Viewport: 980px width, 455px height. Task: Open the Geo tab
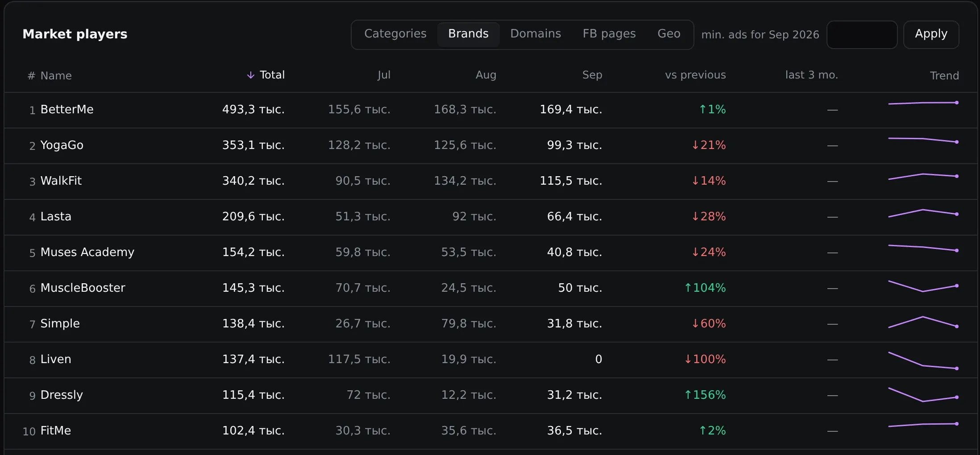[669, 34]
